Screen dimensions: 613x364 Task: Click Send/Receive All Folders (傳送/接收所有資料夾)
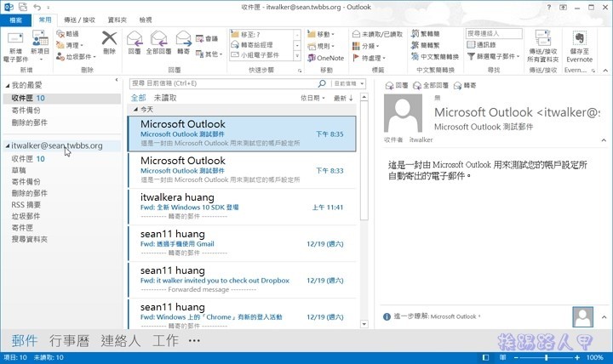click(542, 46)
